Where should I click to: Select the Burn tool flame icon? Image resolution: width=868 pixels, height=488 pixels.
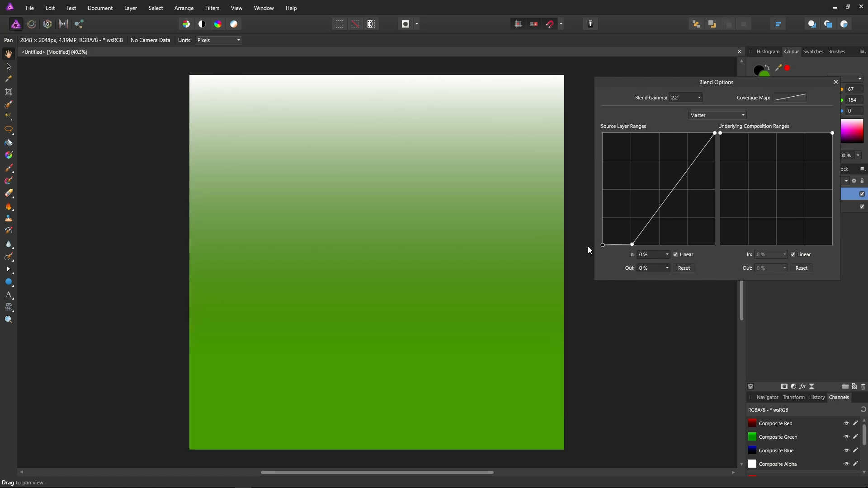(x=8, y=206)
